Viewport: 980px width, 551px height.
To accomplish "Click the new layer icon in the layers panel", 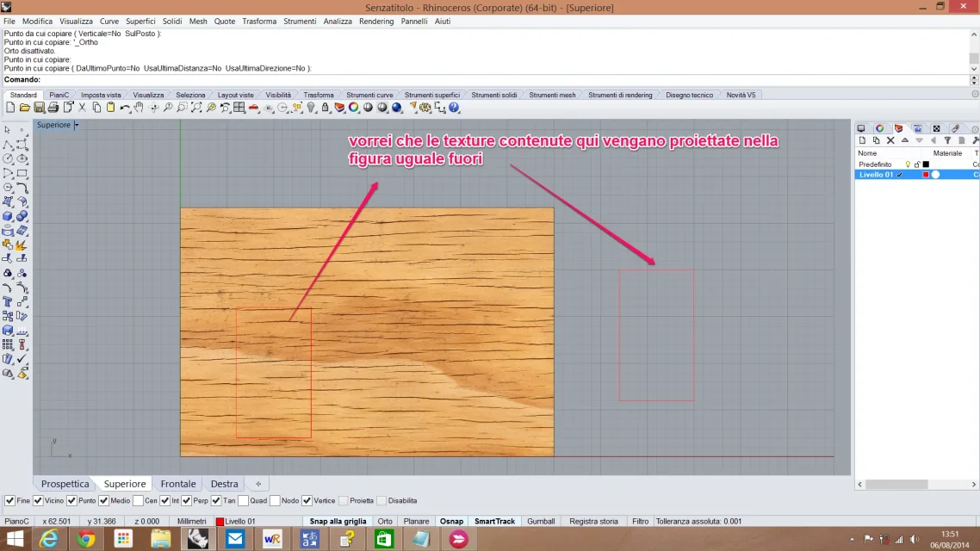I will point(863,140).
